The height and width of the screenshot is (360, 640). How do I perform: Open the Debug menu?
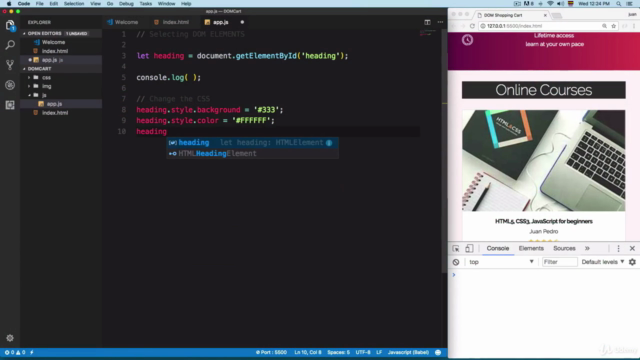point(126,4)
